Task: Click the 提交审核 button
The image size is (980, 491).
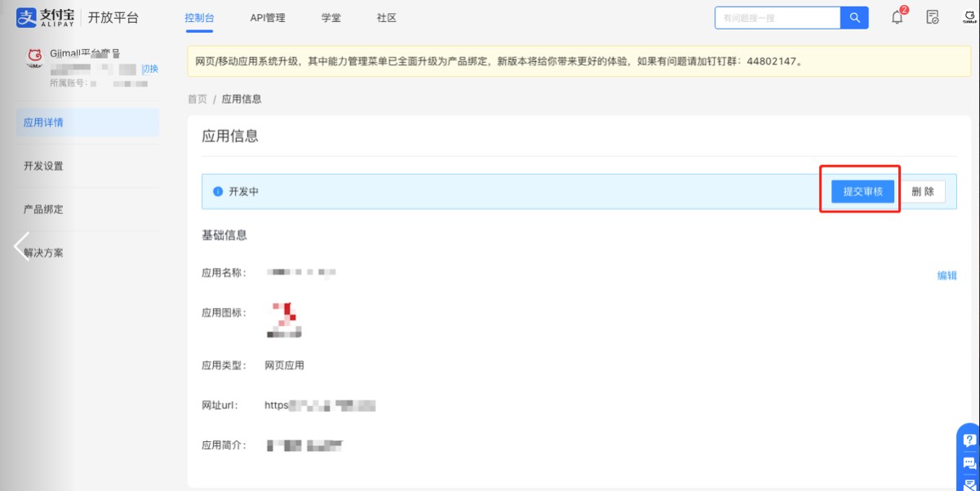Action: click(862, 191)
